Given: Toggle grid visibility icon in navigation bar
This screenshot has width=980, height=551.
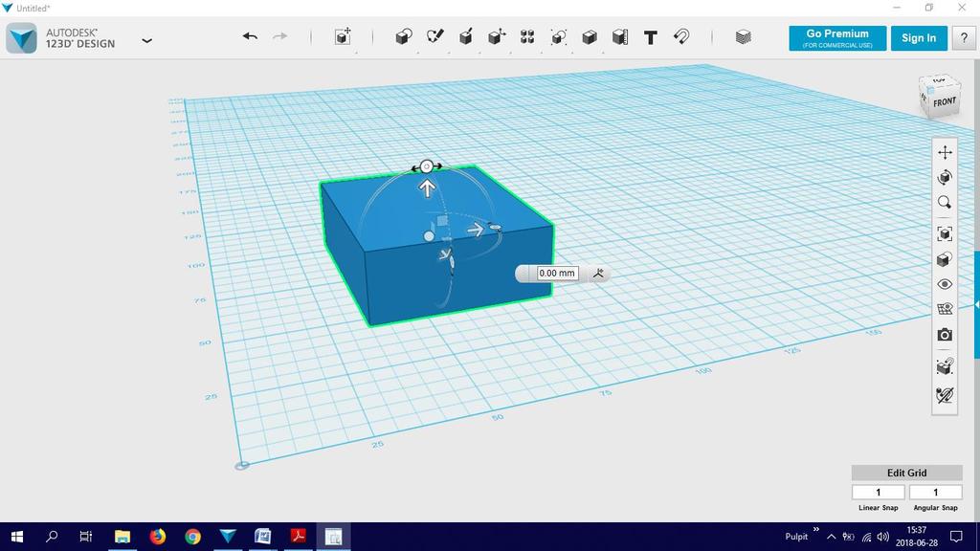Looking at the screenshot, I should [945, 309].
